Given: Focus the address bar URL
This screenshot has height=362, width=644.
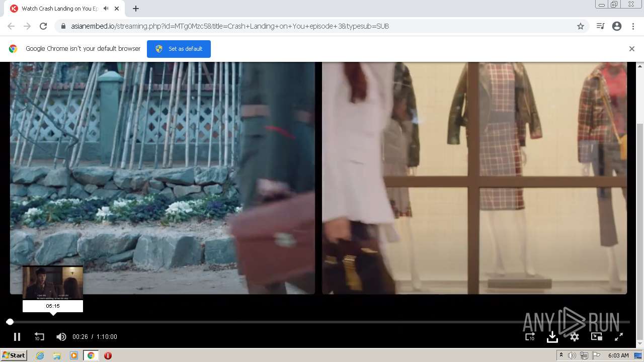Looking at the screenshot, I should (x=230, y=26).
